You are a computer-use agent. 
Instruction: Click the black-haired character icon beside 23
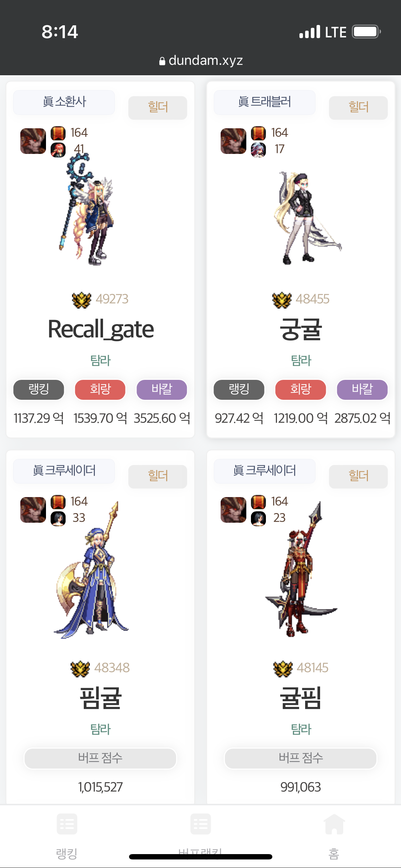(x=258, y=518)
